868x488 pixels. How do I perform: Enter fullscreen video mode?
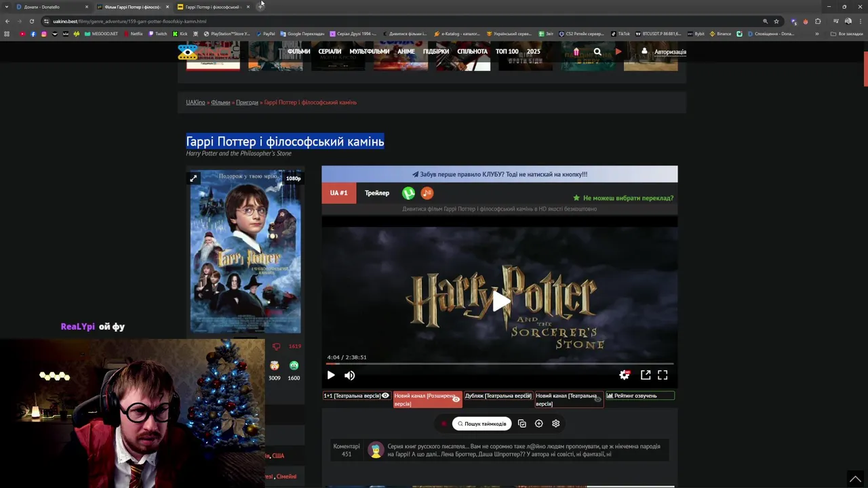tap(663, 375)
